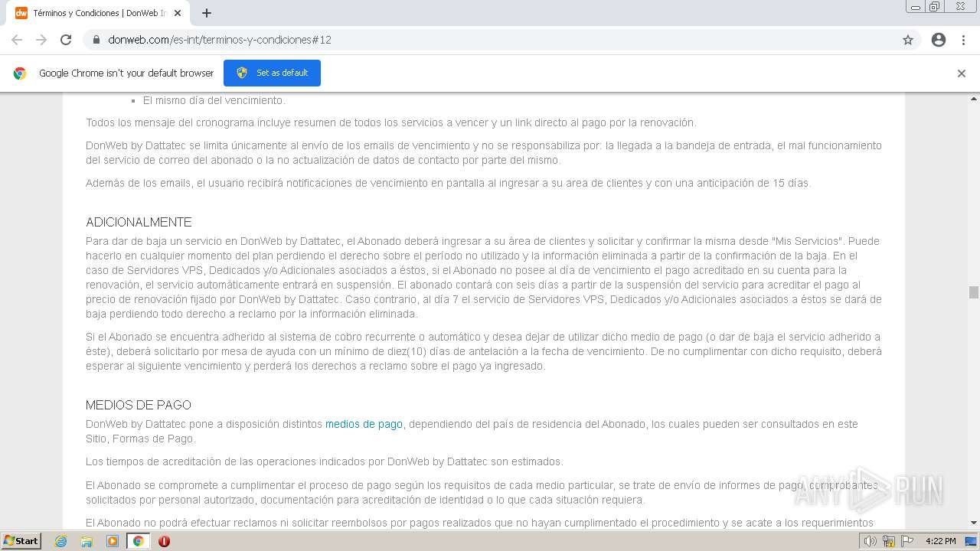Click the Action Center flag icon

[x=907, y=541]
